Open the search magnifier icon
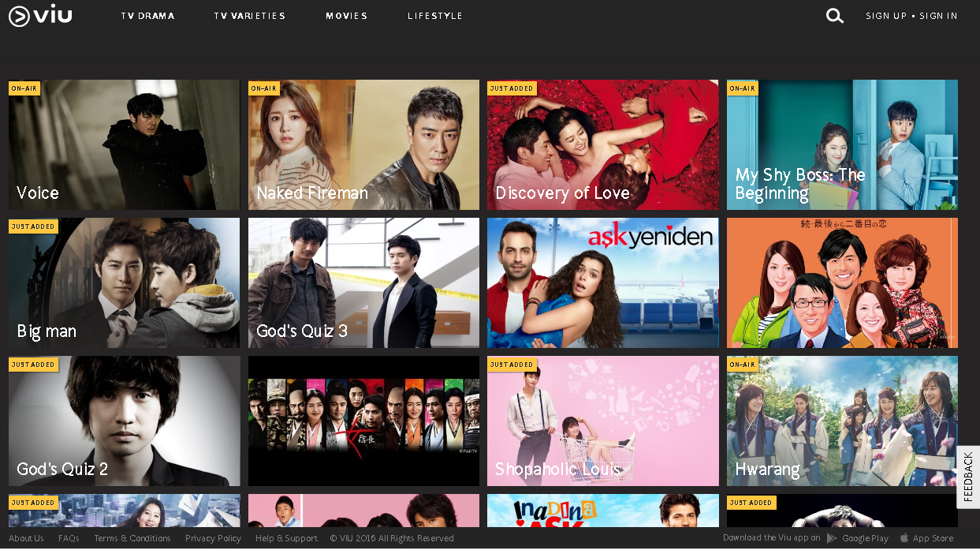Screen dimensions: 980x550 (x=834, y=16)
